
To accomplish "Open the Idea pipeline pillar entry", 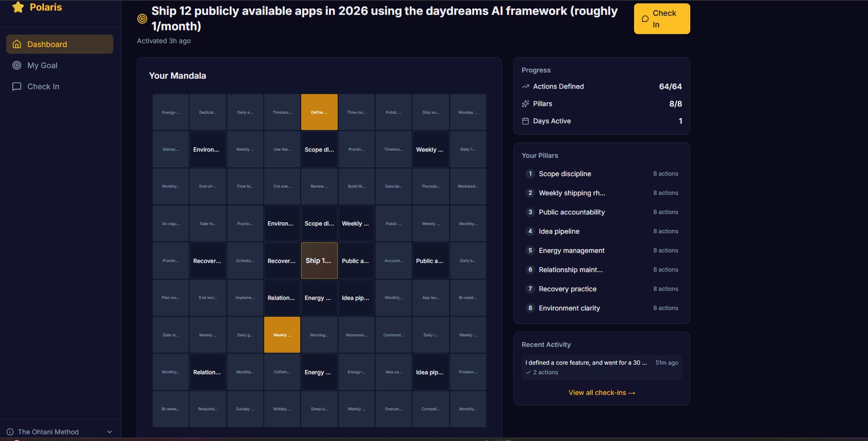I will pos(601,231).
